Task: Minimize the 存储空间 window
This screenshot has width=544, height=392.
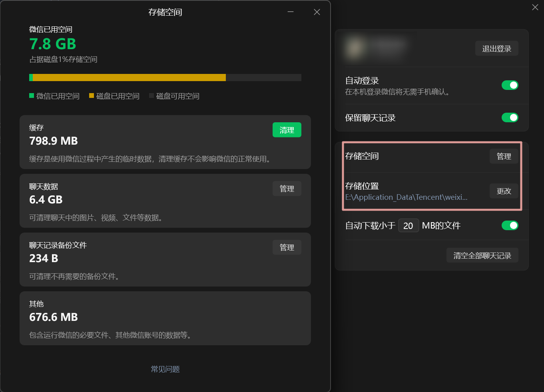Action: tap(291, 12)
